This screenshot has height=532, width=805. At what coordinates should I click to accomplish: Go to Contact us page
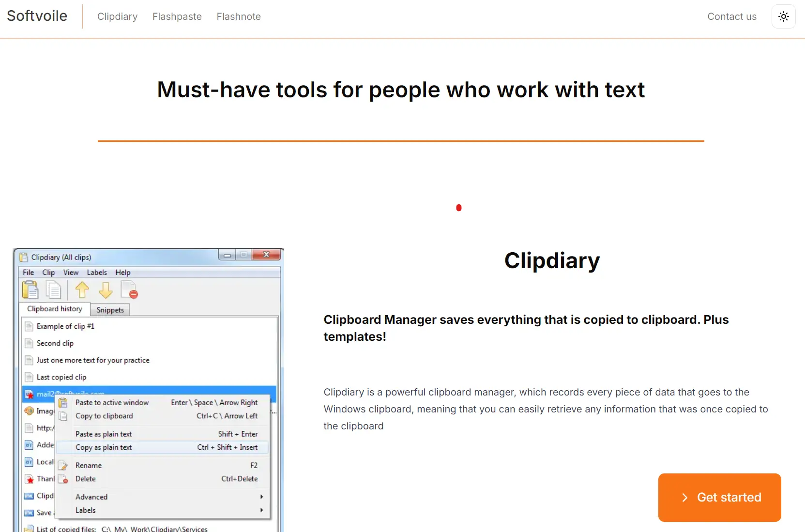732,16
